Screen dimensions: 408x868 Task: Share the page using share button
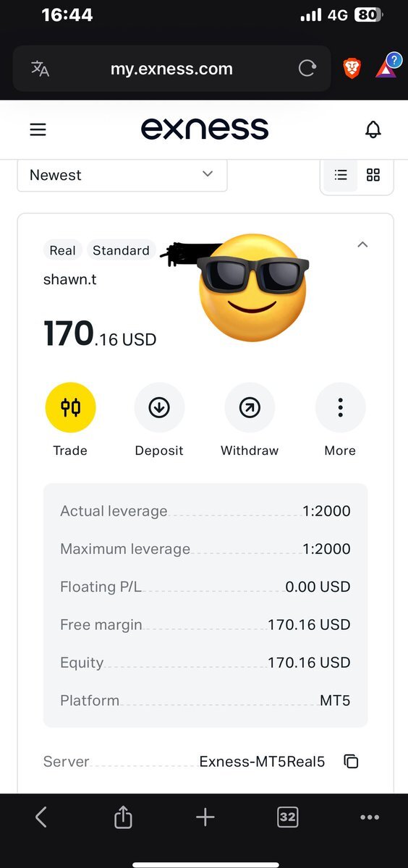point(123,817)
